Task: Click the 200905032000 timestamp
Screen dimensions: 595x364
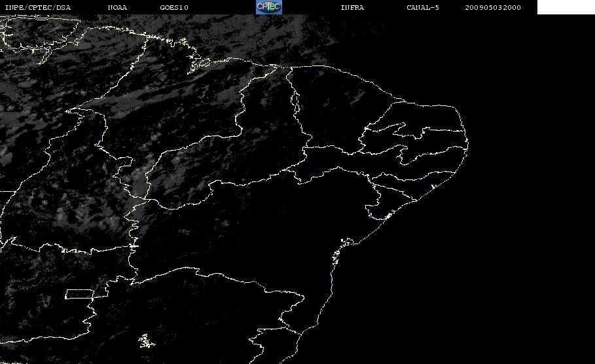Action: 493,7
